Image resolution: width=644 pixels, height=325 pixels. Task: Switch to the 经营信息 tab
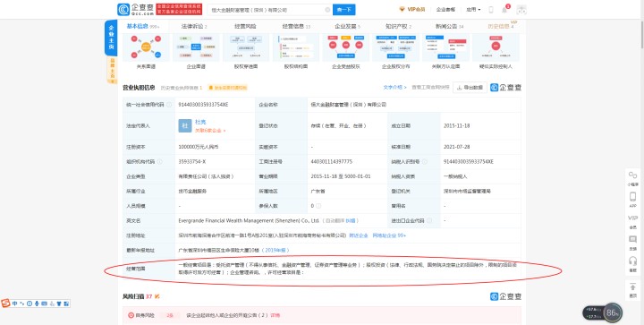point(296,26)
